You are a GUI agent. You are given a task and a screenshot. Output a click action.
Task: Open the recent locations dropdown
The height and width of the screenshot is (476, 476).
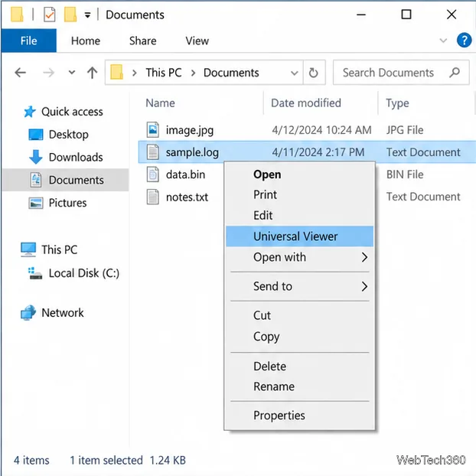pyautogui.click(x=72, y=72)
